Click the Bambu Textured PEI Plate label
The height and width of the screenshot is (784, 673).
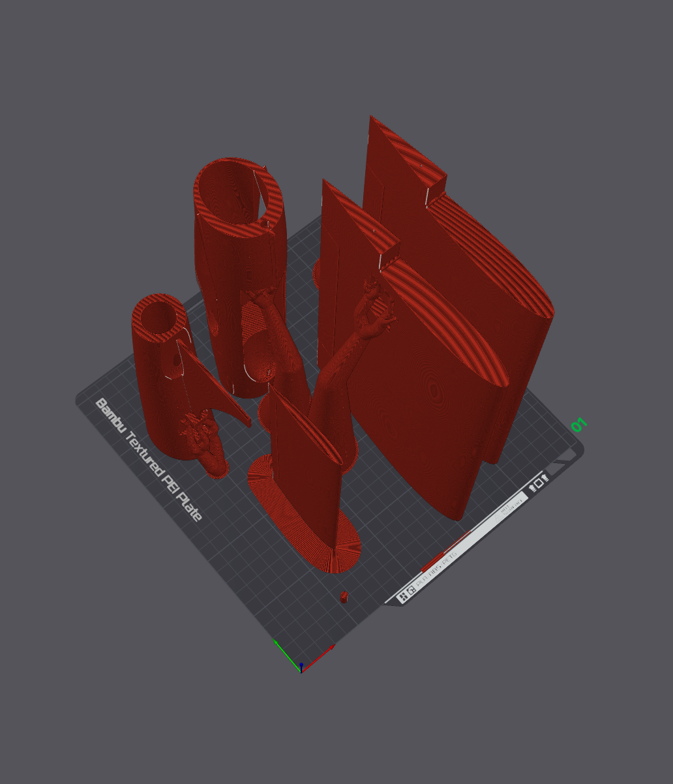click(149, 460)
